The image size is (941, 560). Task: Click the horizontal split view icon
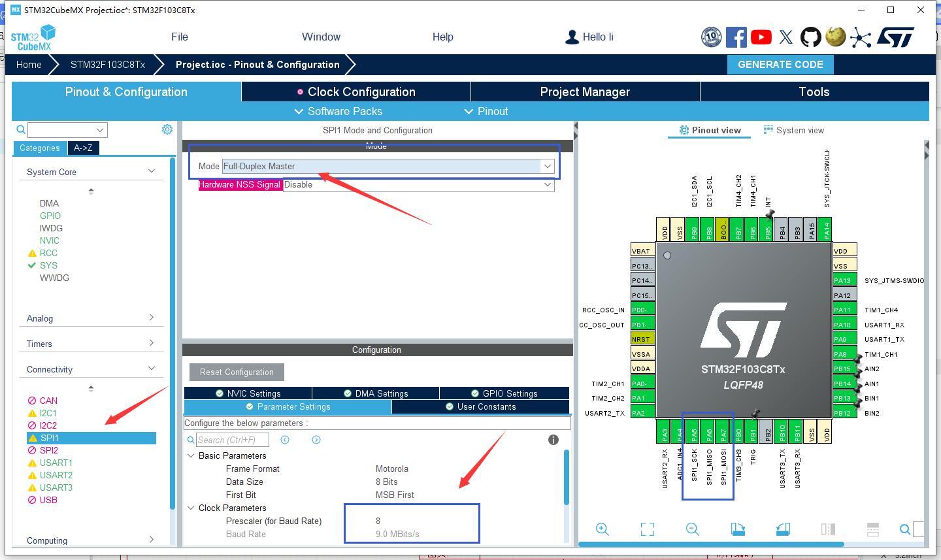click(873, 529)
